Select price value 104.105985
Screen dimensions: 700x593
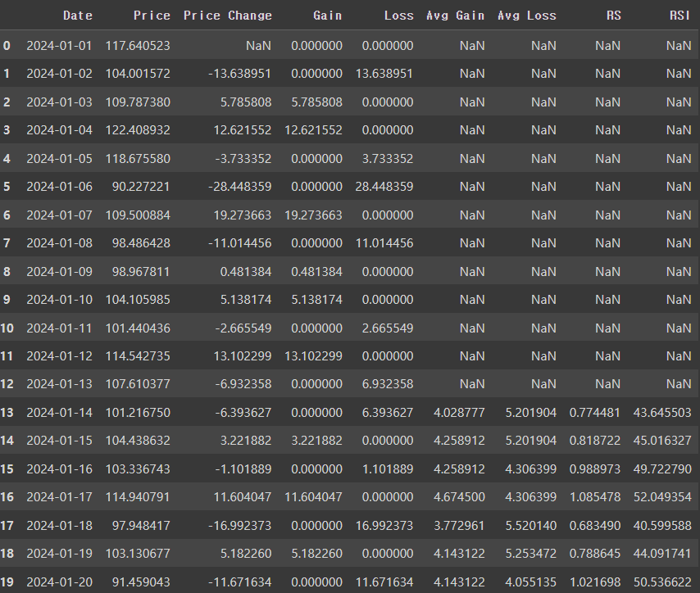coord(138,300)
